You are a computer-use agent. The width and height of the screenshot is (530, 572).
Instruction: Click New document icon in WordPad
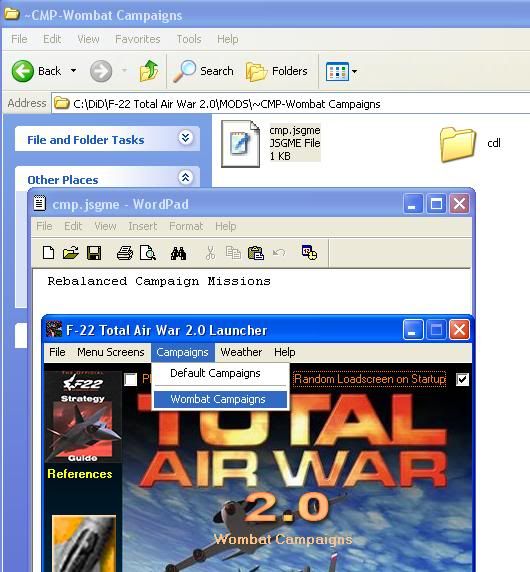[x=48, y=253]
